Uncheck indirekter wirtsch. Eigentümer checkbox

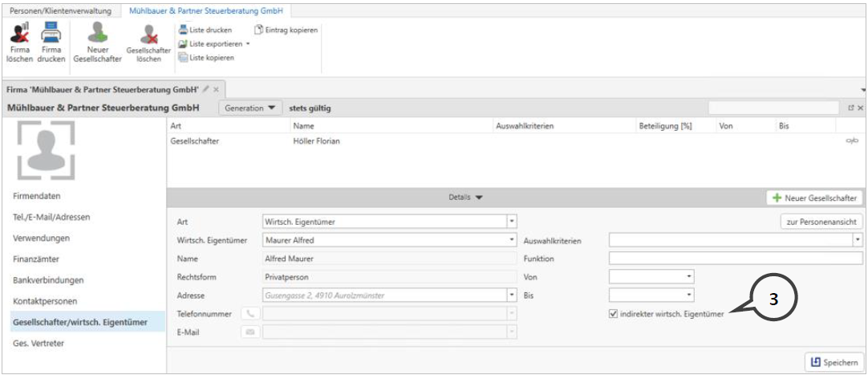(x=614, y=314)
